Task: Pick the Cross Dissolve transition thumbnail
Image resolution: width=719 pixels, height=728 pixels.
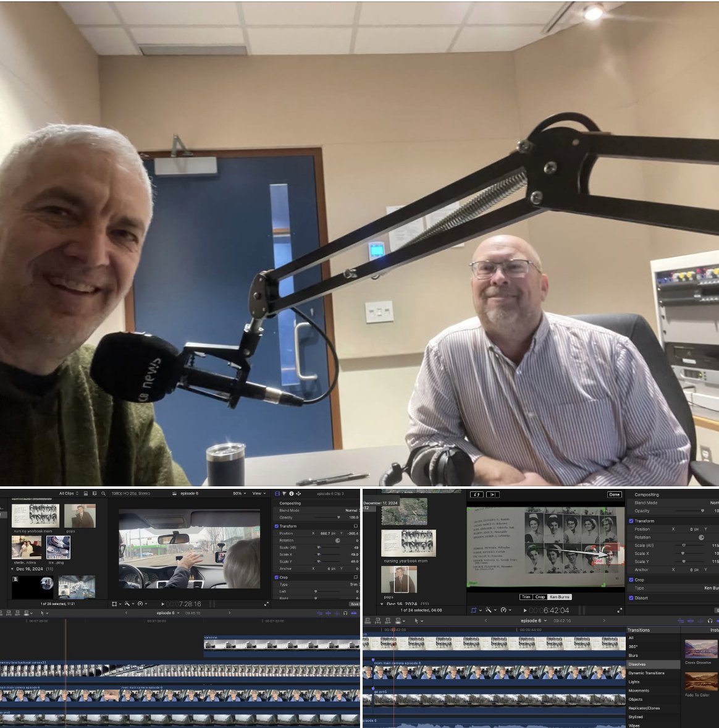Action: click(701, 649)
